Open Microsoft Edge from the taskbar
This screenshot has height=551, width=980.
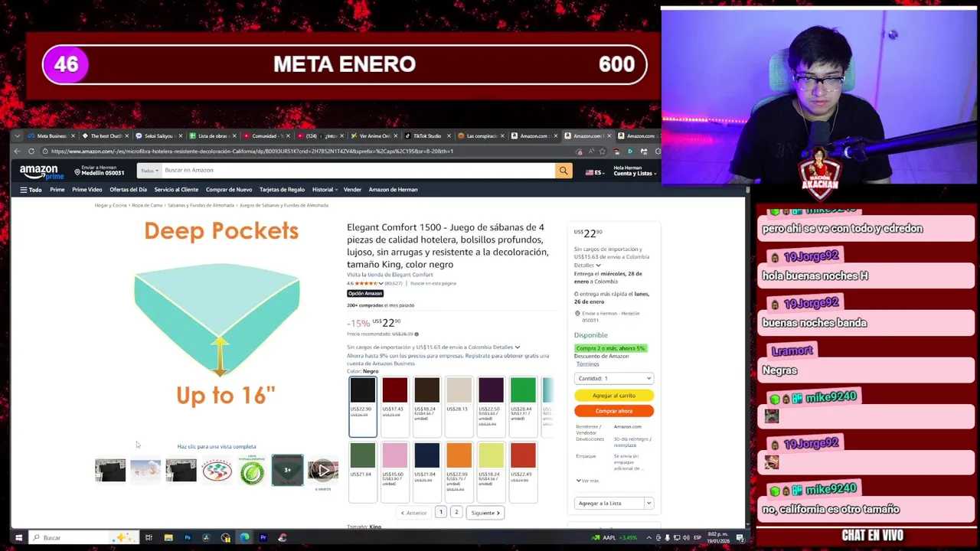click(244, 538)
